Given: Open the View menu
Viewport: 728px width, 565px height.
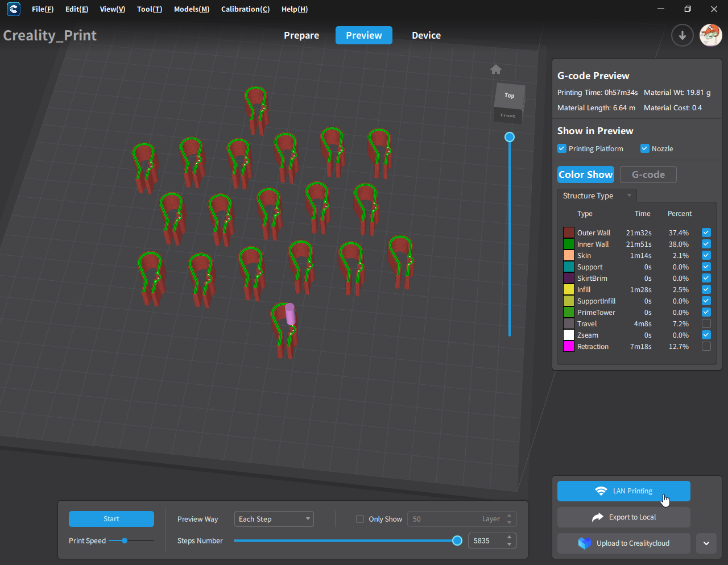Looking at the screenshot, I should click(x=113, y=9).
